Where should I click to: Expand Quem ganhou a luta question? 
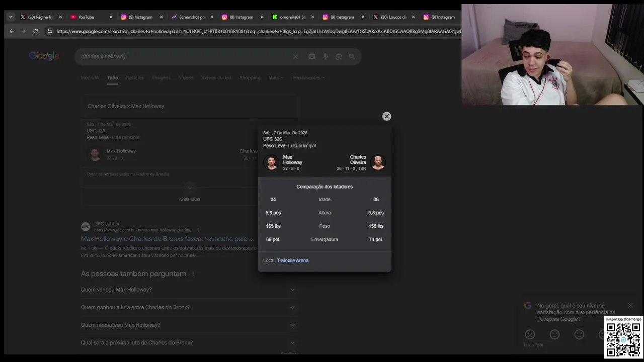coord(189,307)
